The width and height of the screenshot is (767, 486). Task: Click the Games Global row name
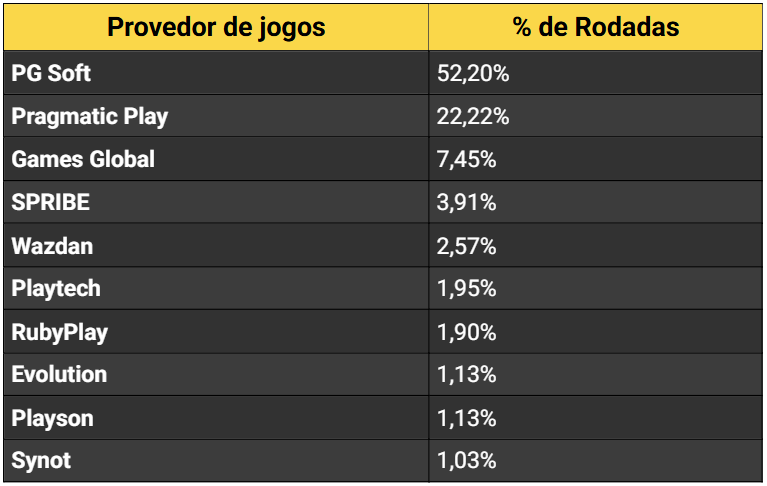[x=83, y=159]
